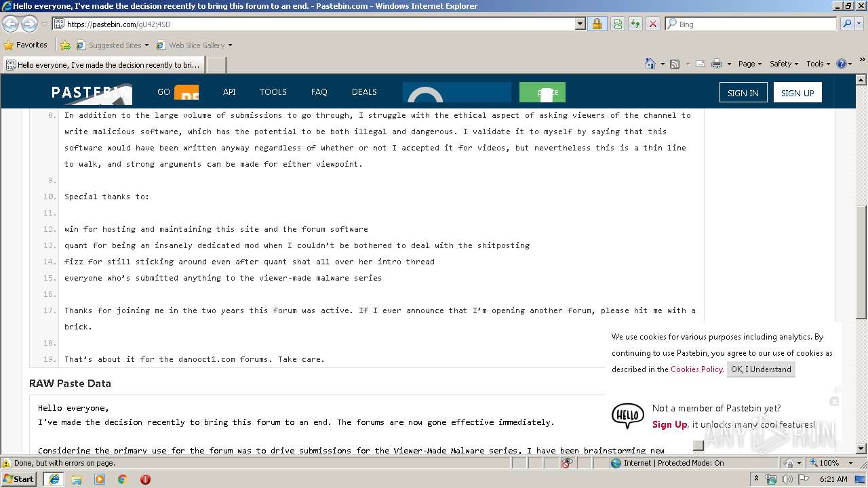
Task: Open Chrome from the taskbar
Action: tap(123, 479)
